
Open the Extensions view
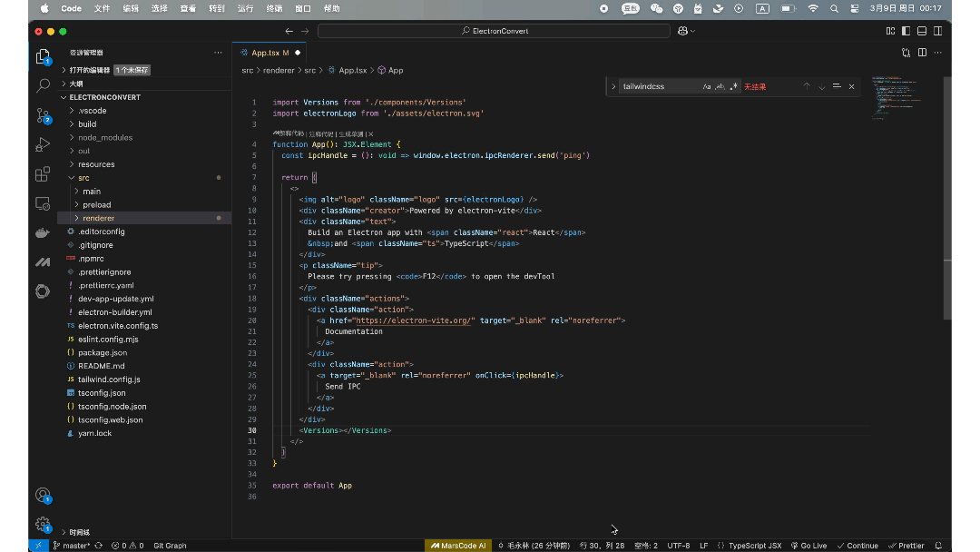[43, 173]
